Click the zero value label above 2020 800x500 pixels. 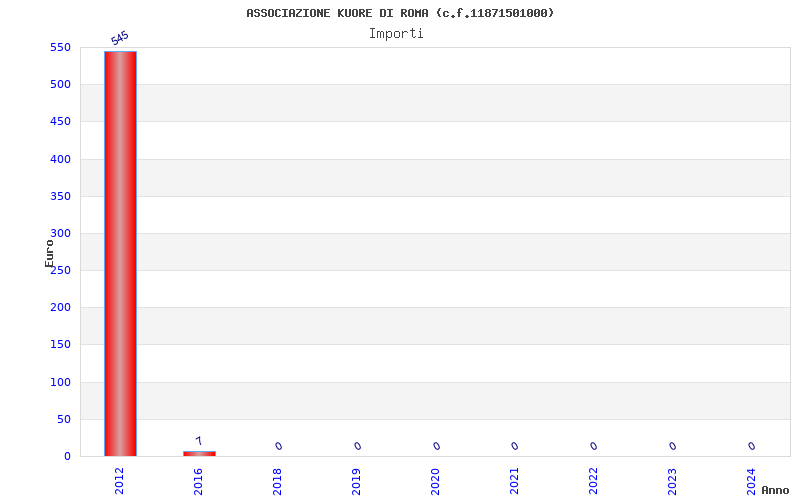[437, 446]
